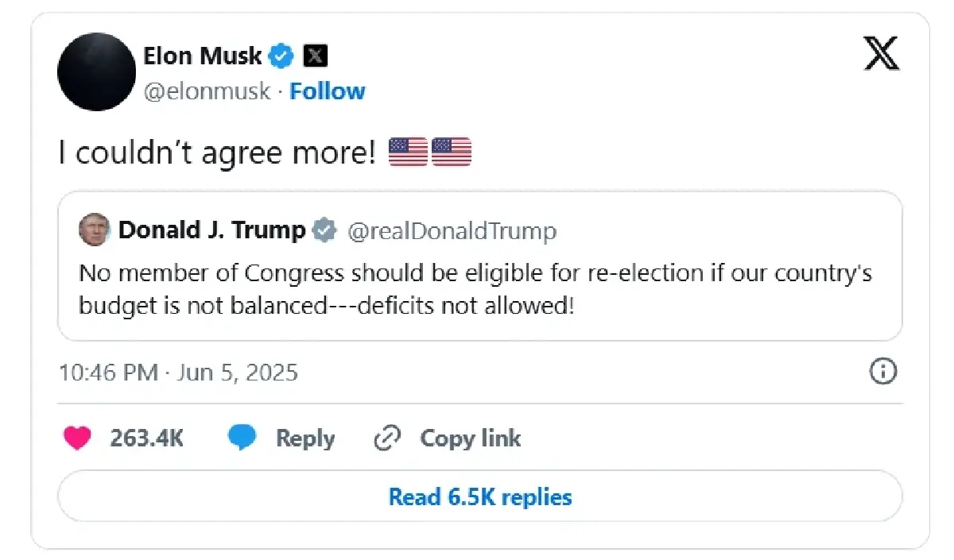Click the first American flag emoji

[408, 152]
